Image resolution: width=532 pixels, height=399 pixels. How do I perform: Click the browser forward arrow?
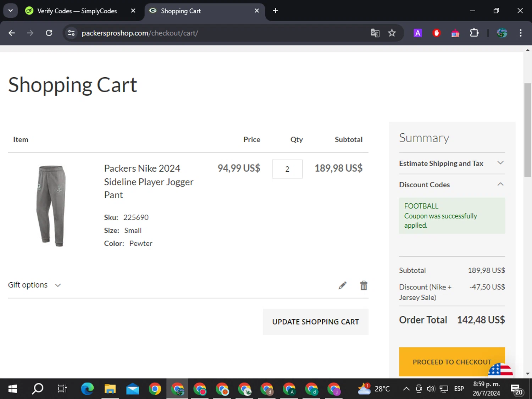tap(30, 33)
